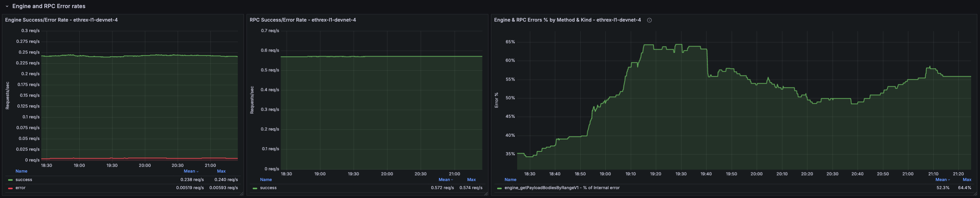Click resize handle of Engine Success/Error Rate panel
980x198 pixels.
point(242,194)
